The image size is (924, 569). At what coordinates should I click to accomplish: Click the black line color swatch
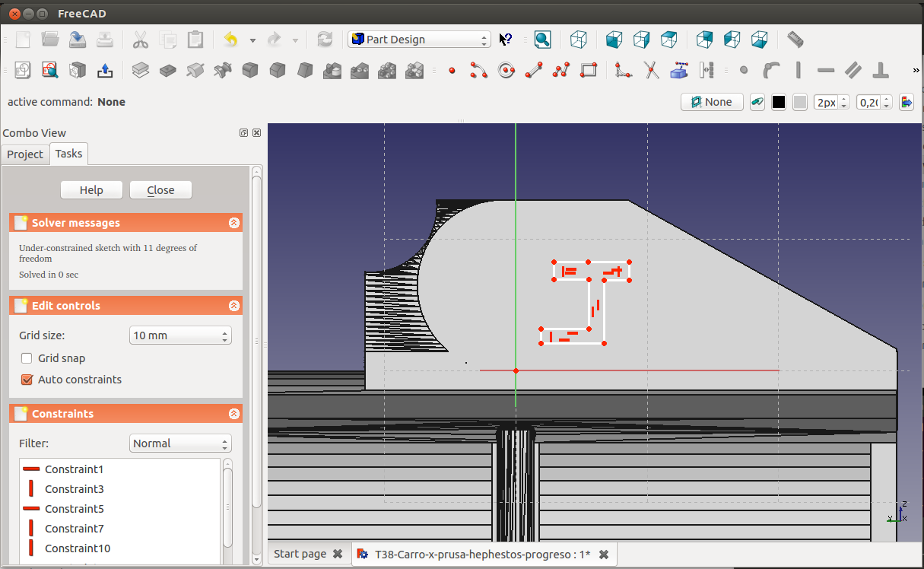pyautogui.click(x=779, y=102)
